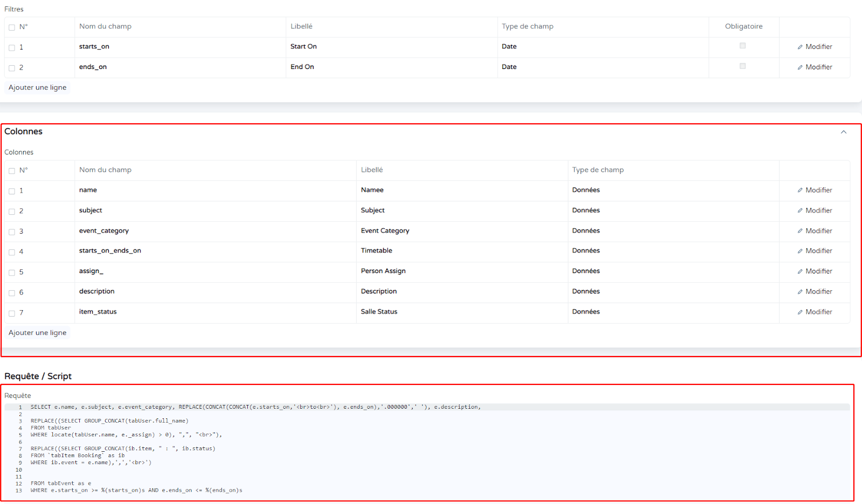The image size is (862, 504).
Task: Click edit pencil on the subject column row
Action: coord(800,211)
